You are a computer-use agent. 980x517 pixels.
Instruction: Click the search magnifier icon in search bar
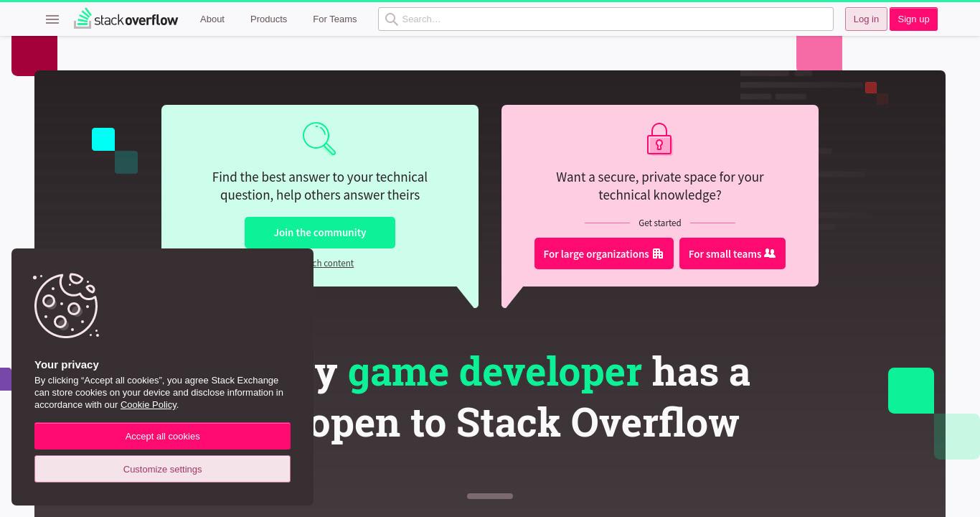click(x=391, y=19)
